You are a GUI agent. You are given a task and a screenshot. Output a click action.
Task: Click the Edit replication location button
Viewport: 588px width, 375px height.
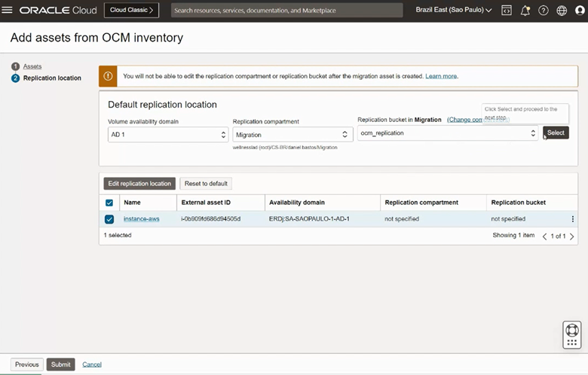(139, 184)
